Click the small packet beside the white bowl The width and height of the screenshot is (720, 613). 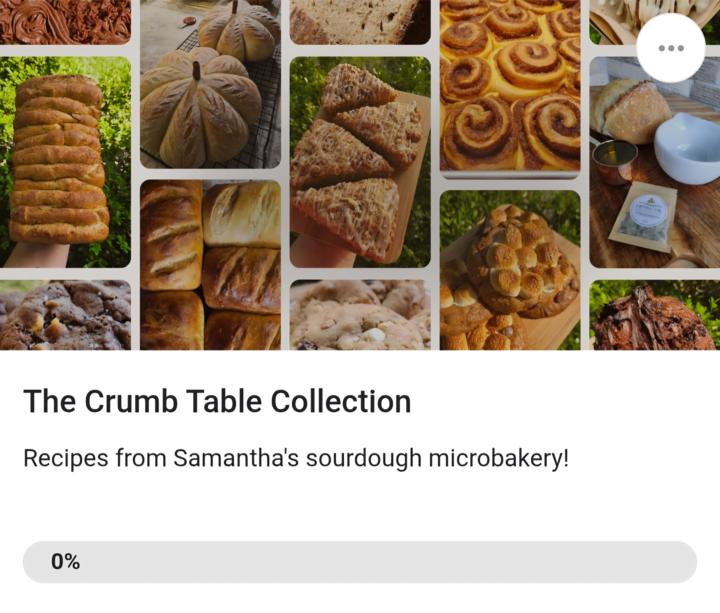(x=642, y=215)
